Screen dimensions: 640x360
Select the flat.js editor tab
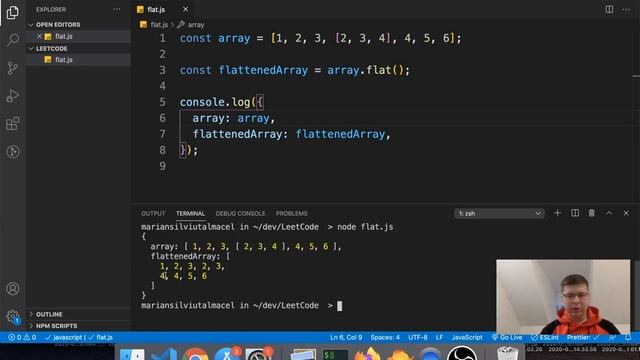click(x=156, y=9)
